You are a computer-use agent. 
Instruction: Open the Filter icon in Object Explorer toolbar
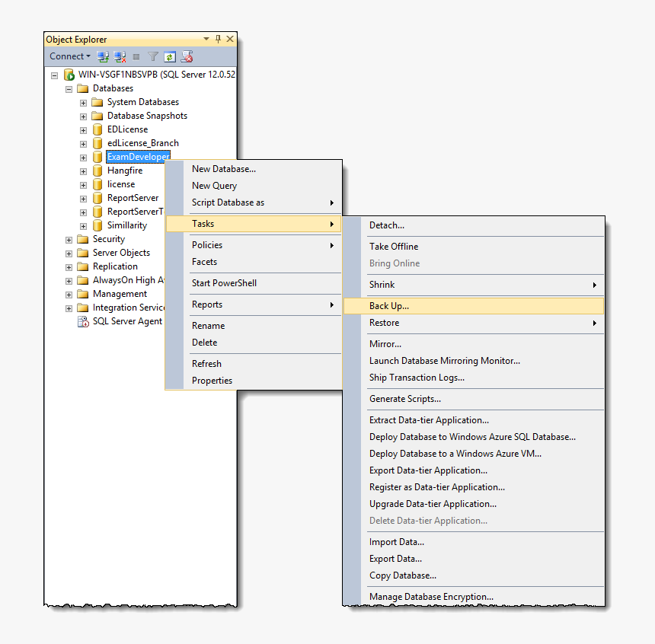click(152, 56)
